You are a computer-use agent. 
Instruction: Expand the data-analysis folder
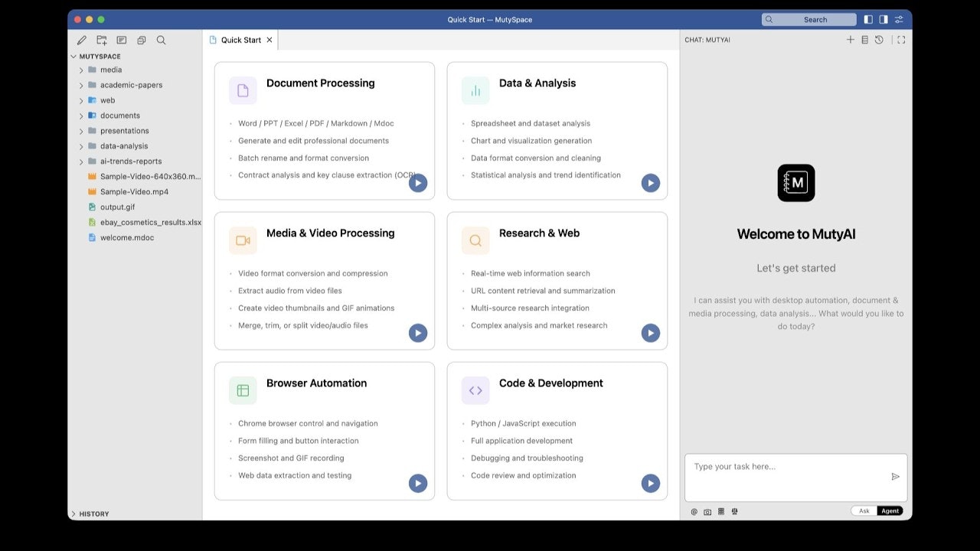point(81,147)
